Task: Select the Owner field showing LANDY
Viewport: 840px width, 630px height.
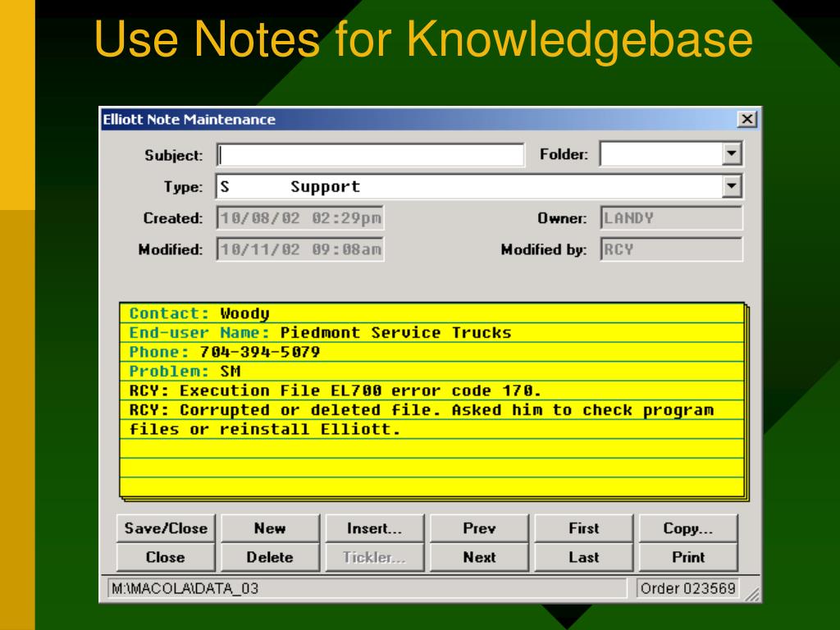Action: pyautogui.click(x=671, y=218)
